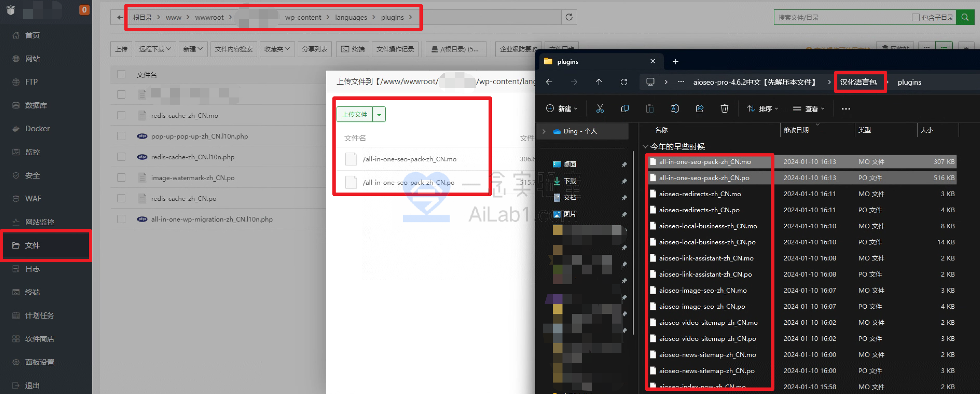Click the 分享列表 button
Screen dimensions: 980x394
(314, 49)
